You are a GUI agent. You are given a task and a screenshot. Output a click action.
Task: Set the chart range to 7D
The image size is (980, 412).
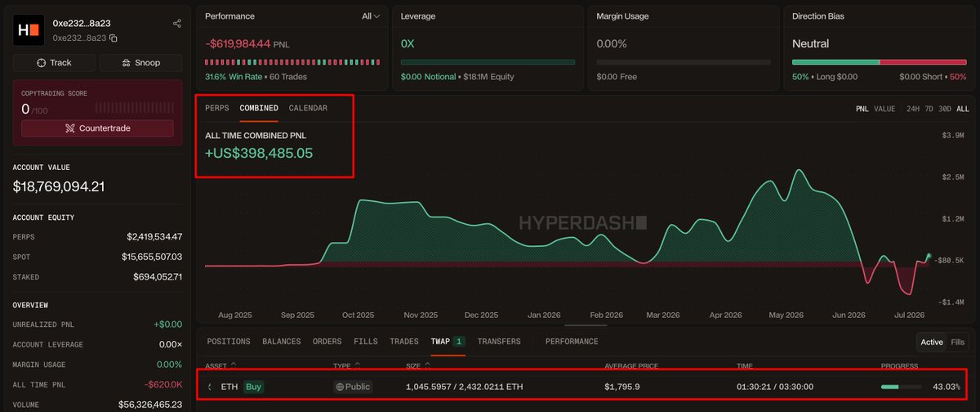(929, 109)
